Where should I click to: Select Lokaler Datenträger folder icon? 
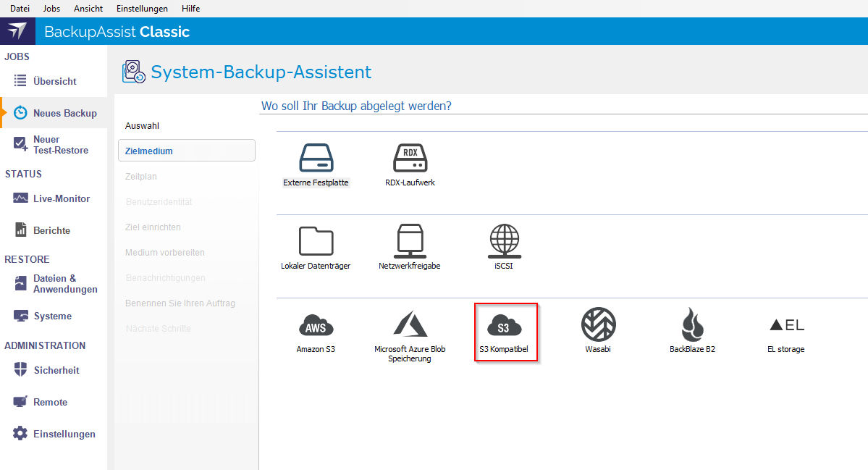click(x=316, y=241)
